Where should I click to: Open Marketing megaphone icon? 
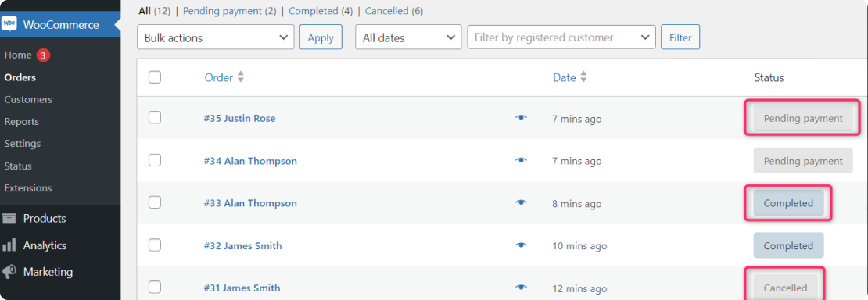[9, 272]
